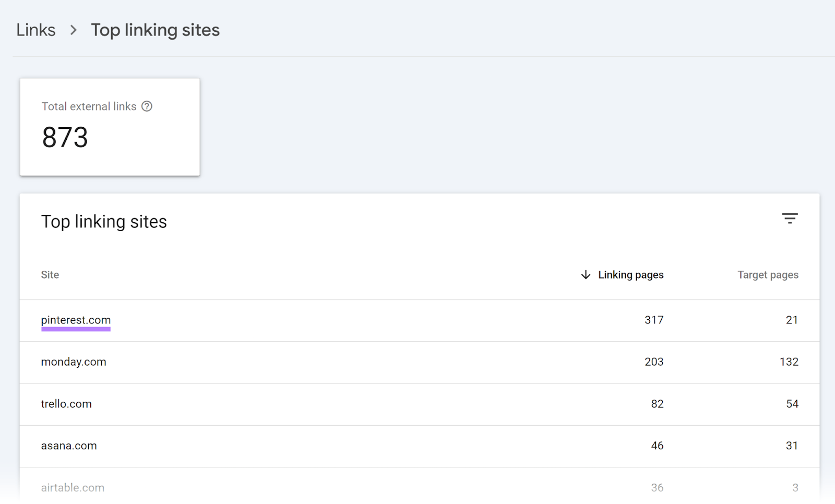Click linking pages value 82

658,404
